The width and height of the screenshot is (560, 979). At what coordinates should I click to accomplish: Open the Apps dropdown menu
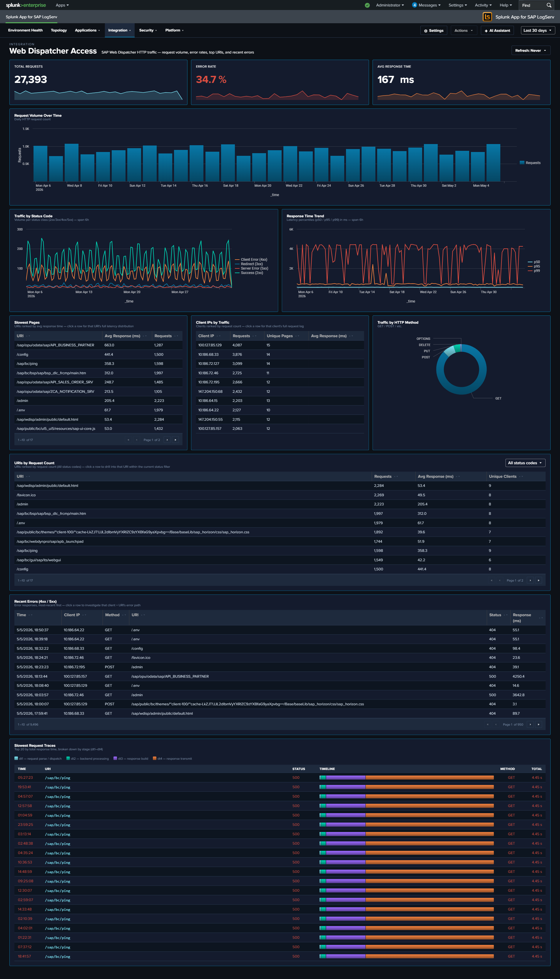pos(62,5)
